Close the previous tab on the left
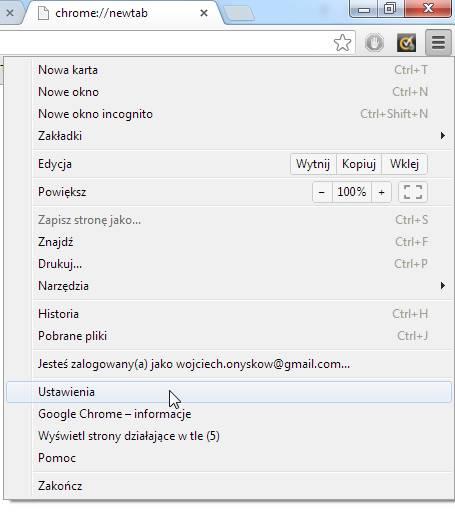 (10, 13)
